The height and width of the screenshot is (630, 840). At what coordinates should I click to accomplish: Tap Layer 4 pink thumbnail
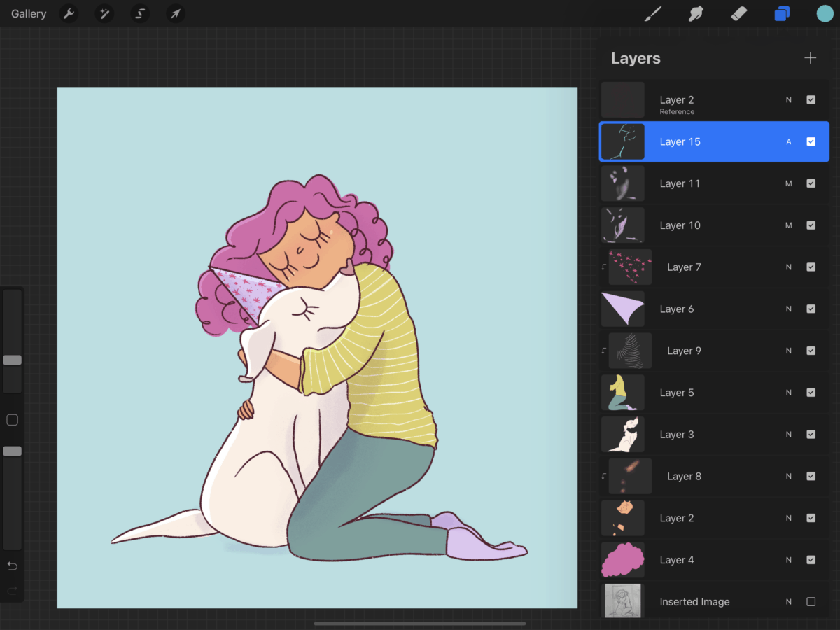pos(623,560)
